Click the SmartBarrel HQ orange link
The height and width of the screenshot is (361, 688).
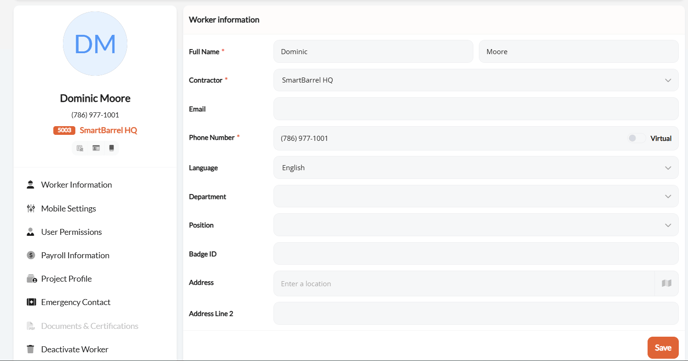[108, 130]
